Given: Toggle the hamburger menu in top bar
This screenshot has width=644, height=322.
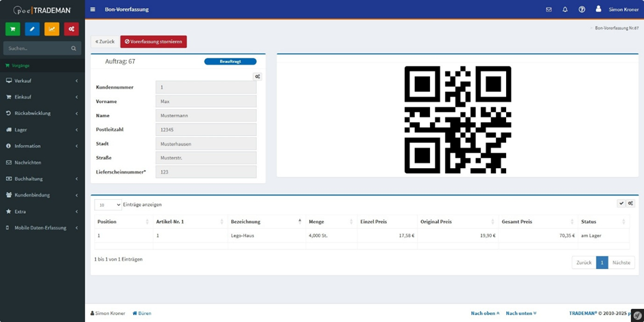Looking at the screenshot, I should pos(93,10).
